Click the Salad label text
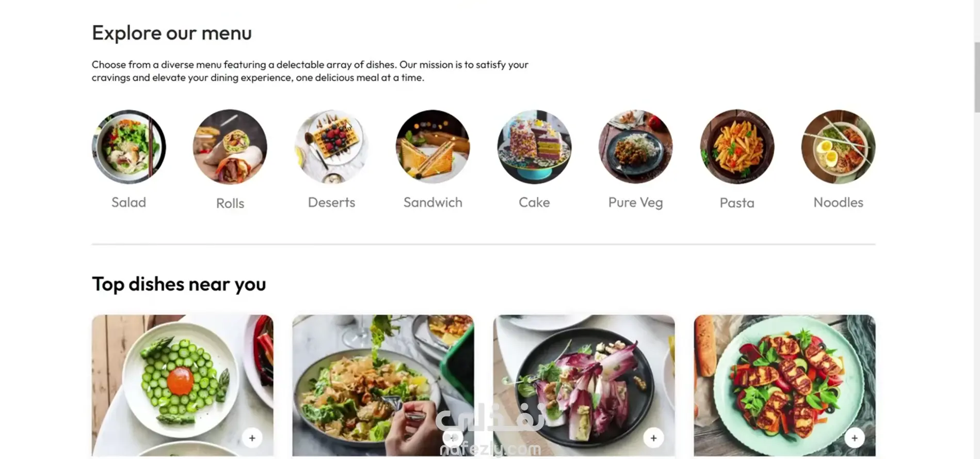This screenshot has width=980, height=459. point(128,202)
